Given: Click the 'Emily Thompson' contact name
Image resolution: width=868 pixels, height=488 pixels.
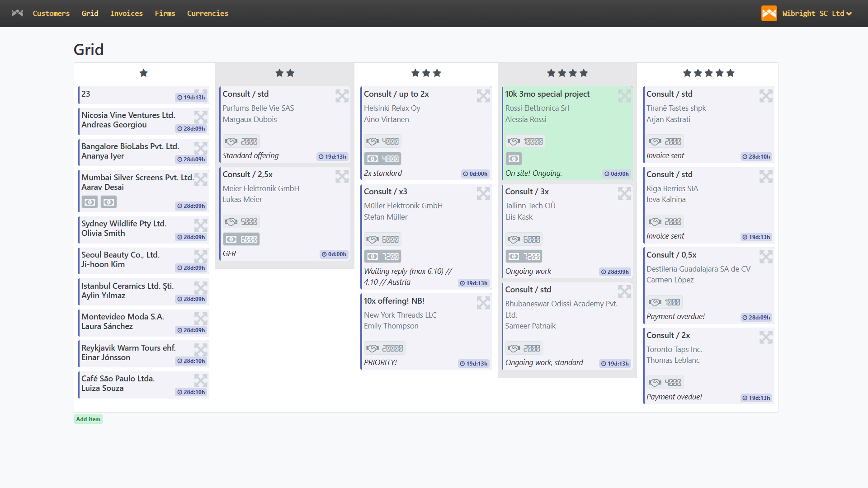Looking at the screenshot, I should (x=391, y=326).
